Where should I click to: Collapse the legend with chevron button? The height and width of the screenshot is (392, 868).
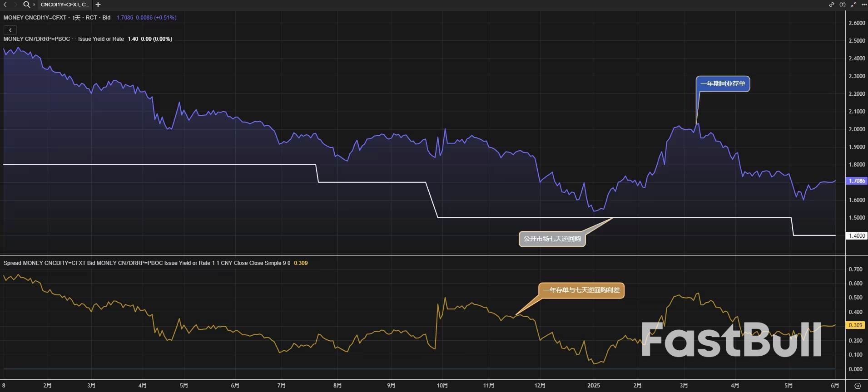click(x=10, y=30)
